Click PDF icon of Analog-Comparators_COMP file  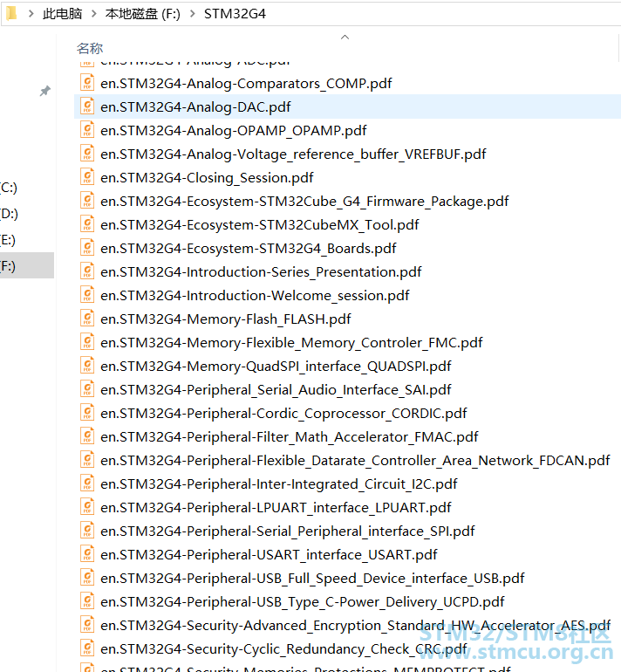point(87,82)
